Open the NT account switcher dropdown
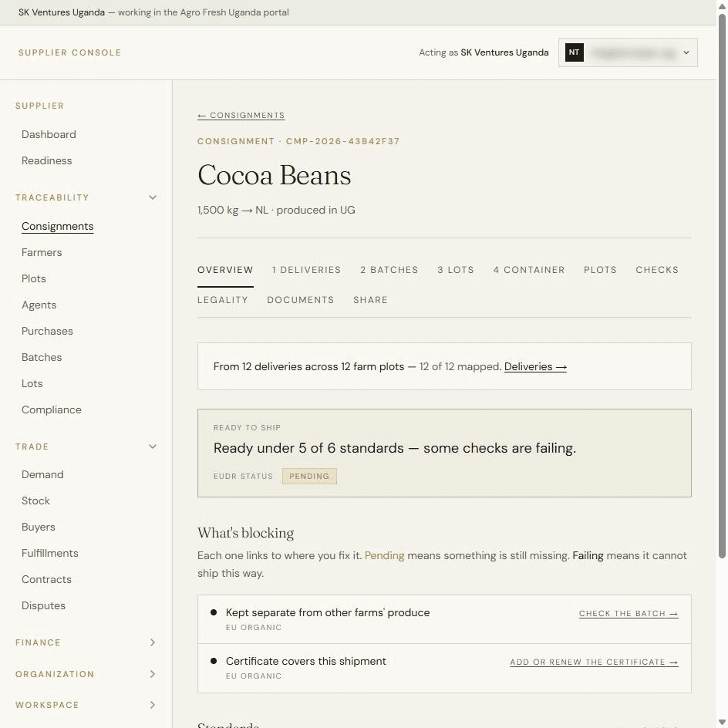Screen dimensions: 728x728 coord(627,52)
